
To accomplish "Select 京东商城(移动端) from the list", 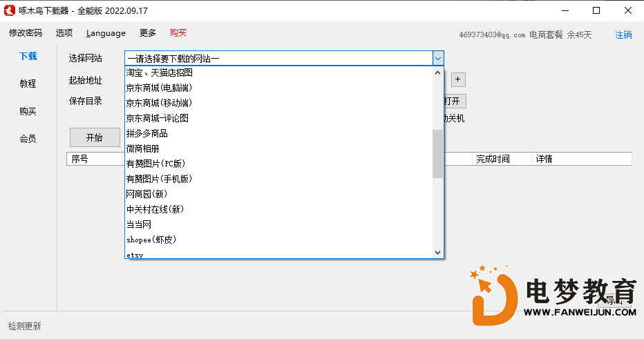I will coord(278,103).
